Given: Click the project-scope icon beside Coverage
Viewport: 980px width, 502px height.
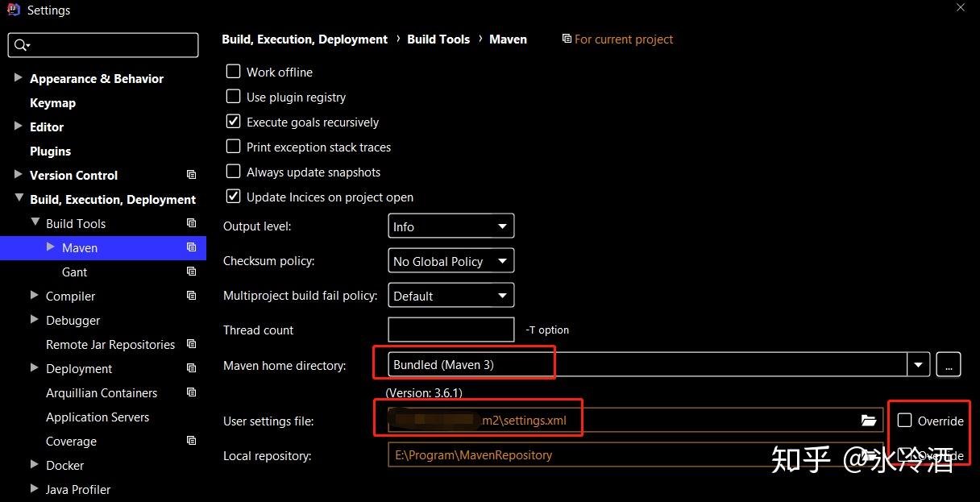Looking at the screenshot, I should pyautogui.click(x=191, y=441).
